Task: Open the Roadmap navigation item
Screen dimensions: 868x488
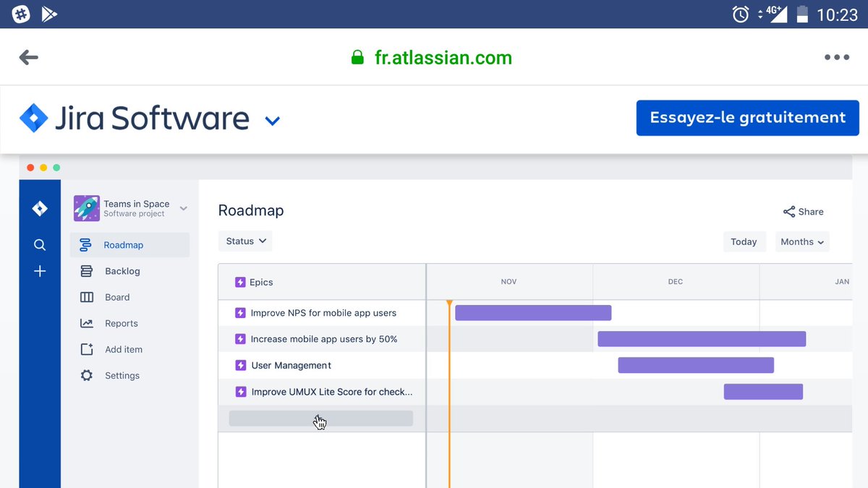Action: (x=130, y=245)
